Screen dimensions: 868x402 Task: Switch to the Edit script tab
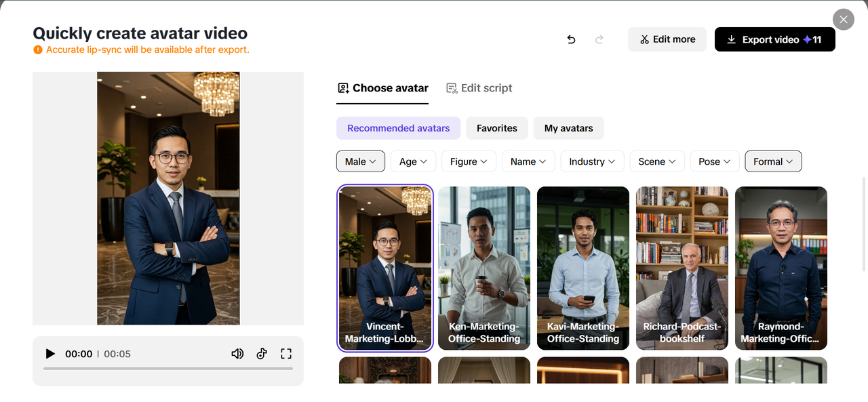[479, 88]
